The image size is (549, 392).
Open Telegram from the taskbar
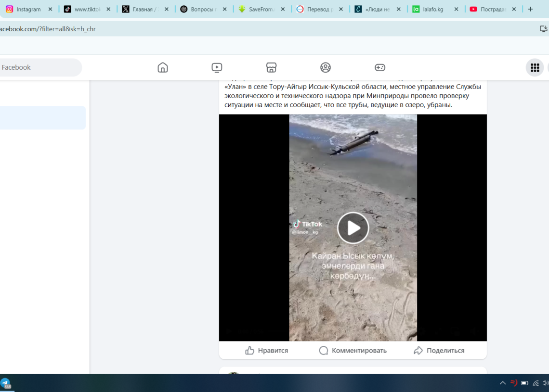[x=5, y=383]
